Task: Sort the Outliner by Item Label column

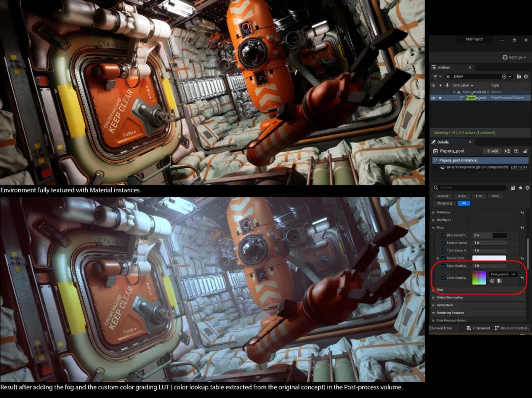Action: 463,85
